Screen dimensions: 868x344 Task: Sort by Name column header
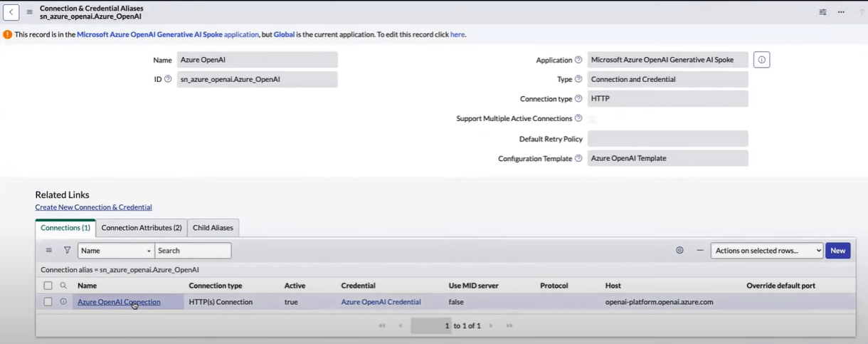[x=87, y=286]
